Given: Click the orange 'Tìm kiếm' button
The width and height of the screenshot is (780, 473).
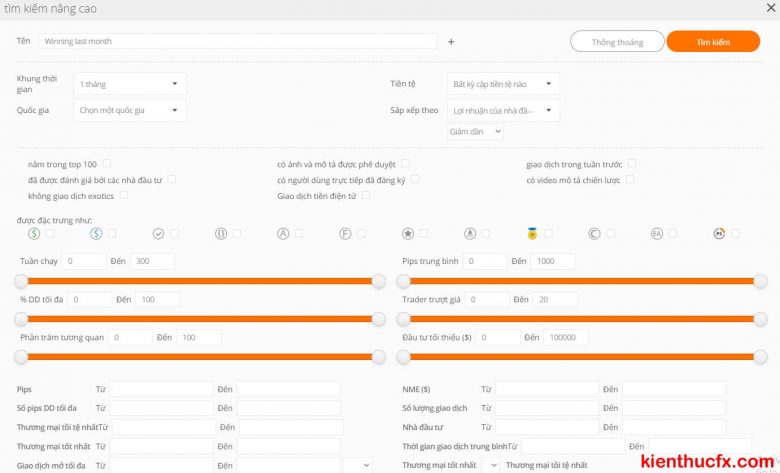Looking at the screenshot, I should (713, 42).
